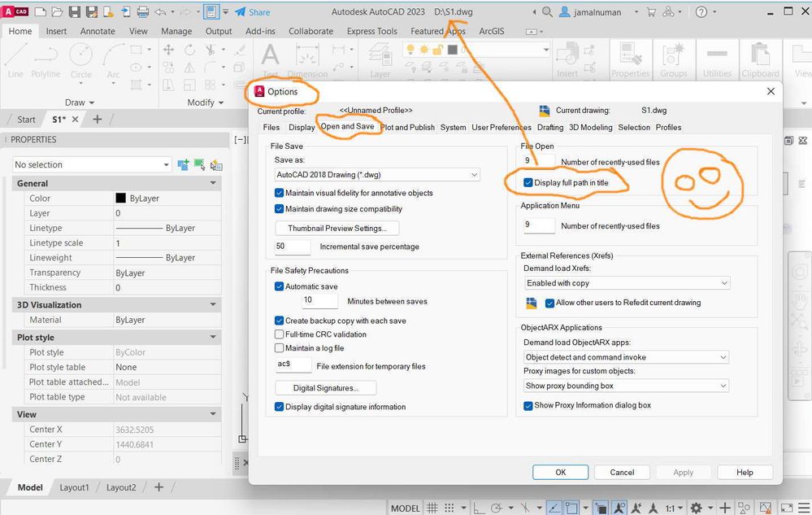The height and width of the screenshot is (515, 812).
Task: Expand the Modify panel flyout
Action: [206, 103]
